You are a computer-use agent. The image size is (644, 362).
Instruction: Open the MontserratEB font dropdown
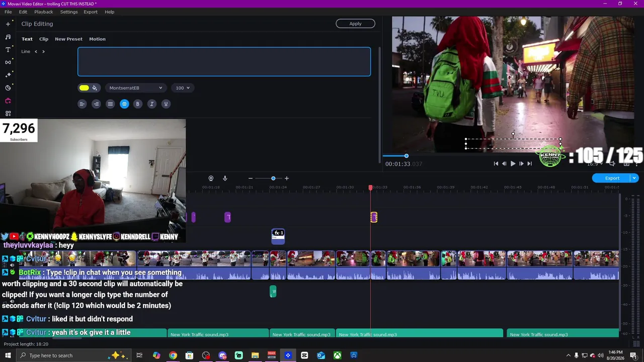pos(136,88)
